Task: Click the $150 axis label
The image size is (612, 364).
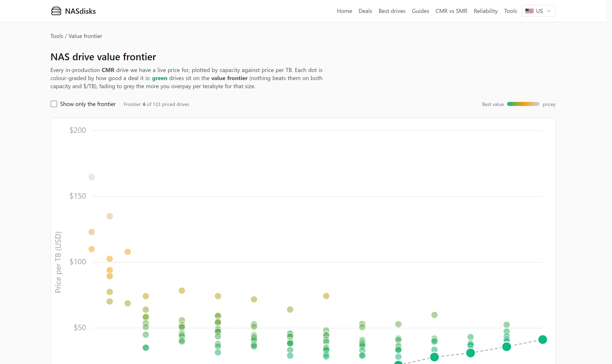Action: pyautogui.click(x=78, y=196)
